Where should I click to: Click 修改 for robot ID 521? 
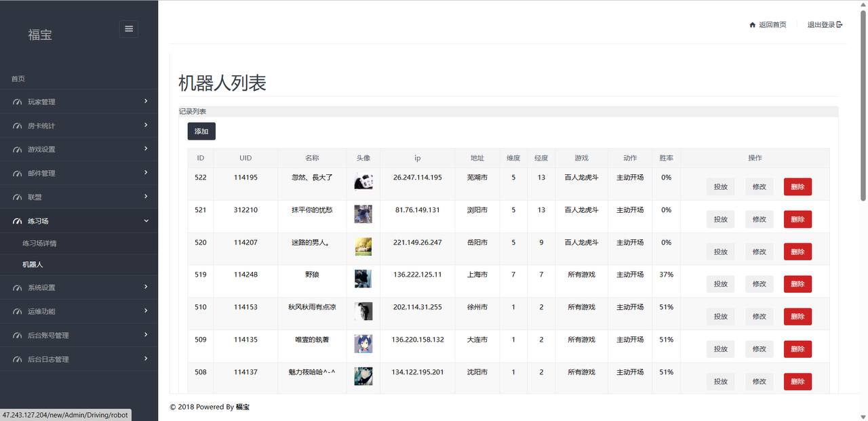[x=759, y=219]
